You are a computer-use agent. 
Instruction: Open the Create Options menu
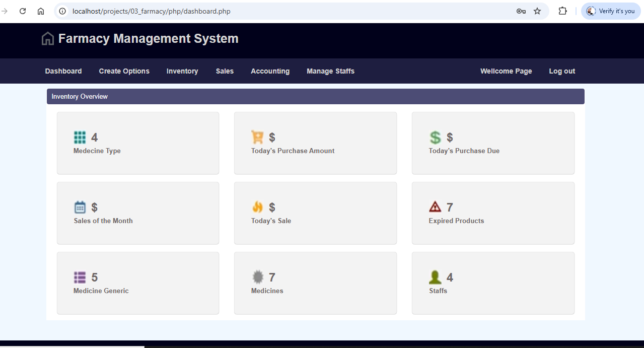point(124,71)
